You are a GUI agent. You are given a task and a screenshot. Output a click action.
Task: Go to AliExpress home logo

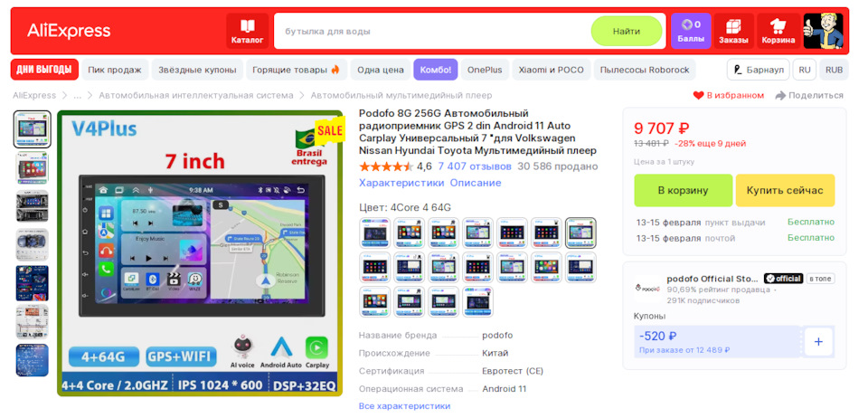(69, 31)
